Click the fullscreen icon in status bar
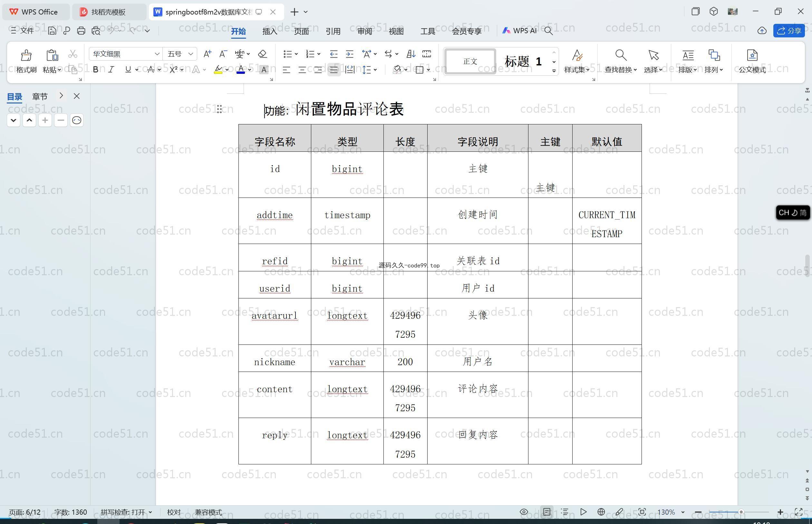This screenshot has width=812, height=524. point(798,512)
